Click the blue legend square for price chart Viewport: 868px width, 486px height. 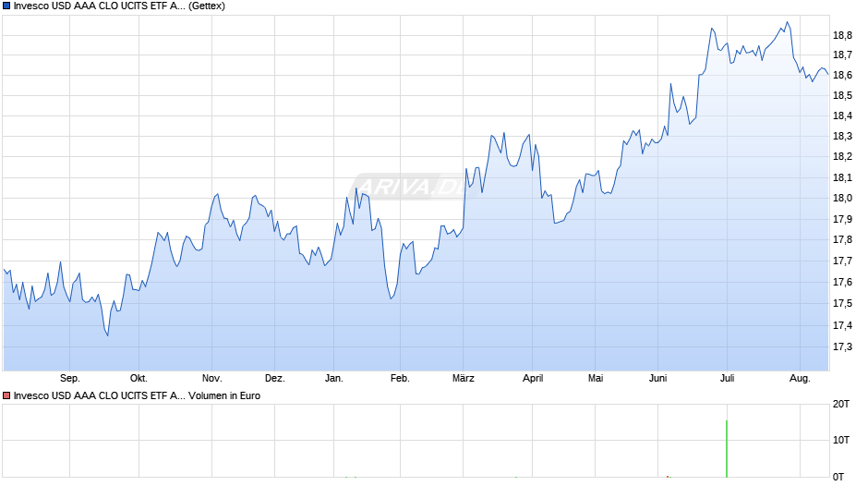click(x=6, y=6)
